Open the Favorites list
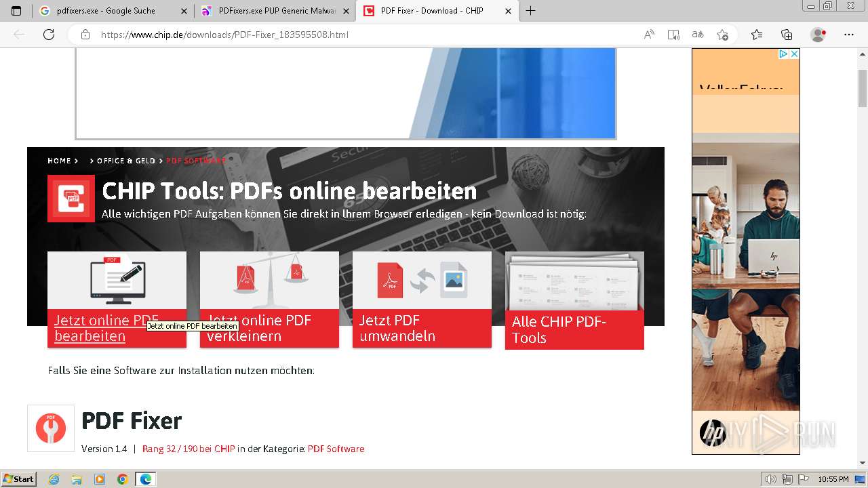This screenshot has width=868, height=488. [x=757, y=35]
